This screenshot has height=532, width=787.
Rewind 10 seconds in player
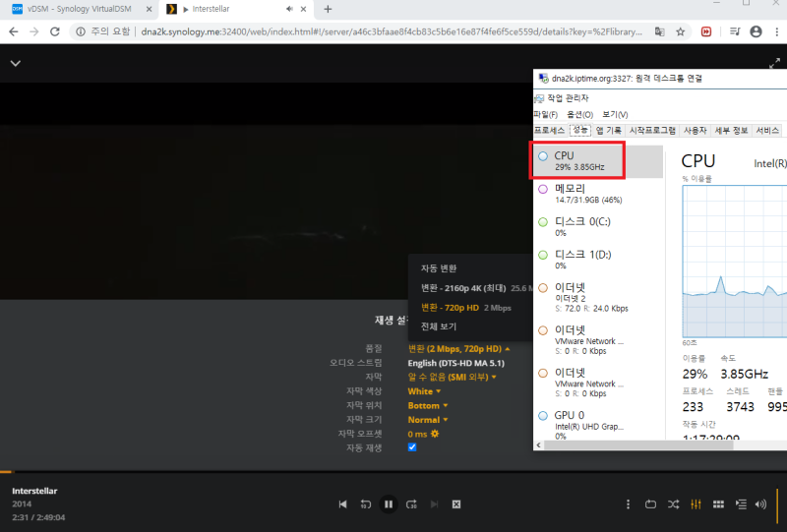[366, 503]
